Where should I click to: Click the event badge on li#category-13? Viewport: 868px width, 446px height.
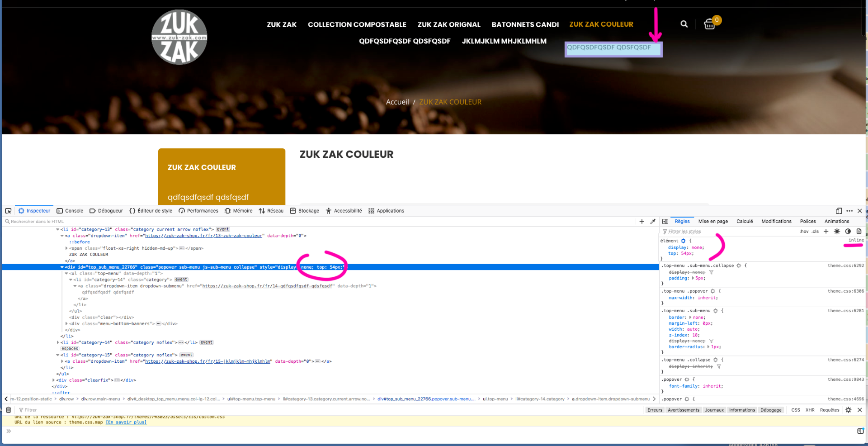click(223, 229)
